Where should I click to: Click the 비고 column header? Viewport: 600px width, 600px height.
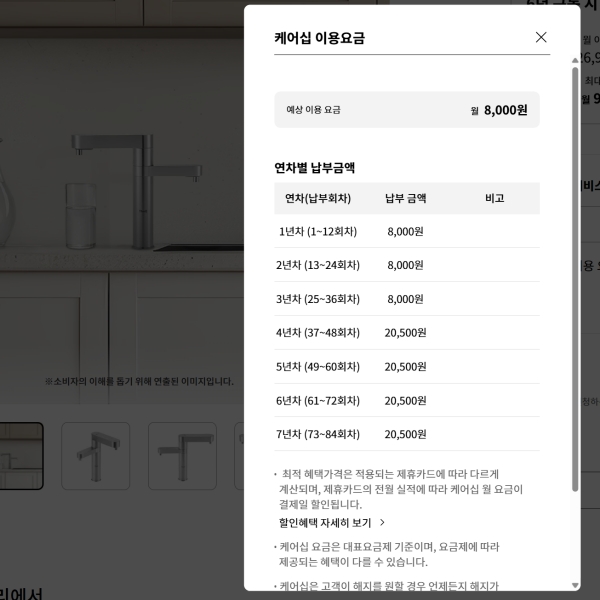tap(494, 198)
